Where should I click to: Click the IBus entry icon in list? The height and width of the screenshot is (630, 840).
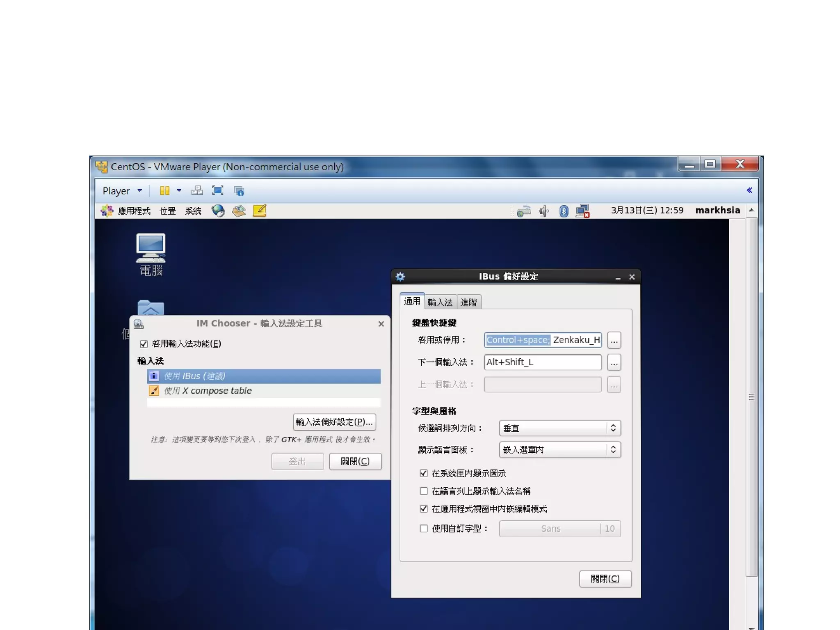coord(154,376)
